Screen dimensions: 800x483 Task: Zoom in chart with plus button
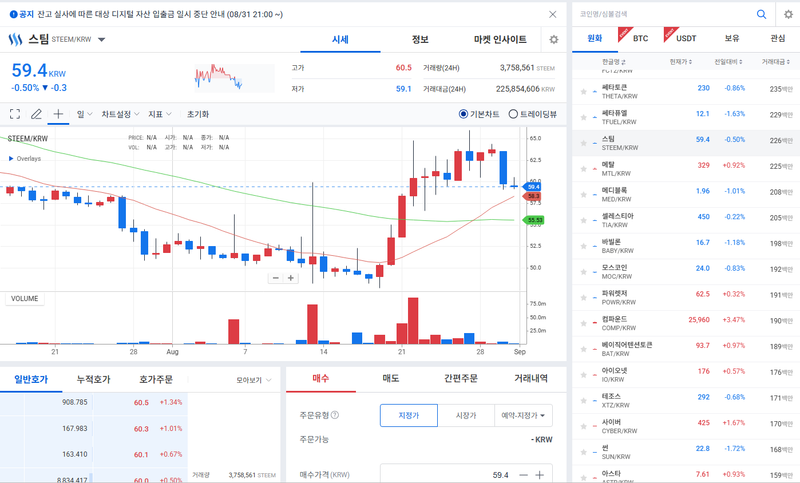point(291,278)
